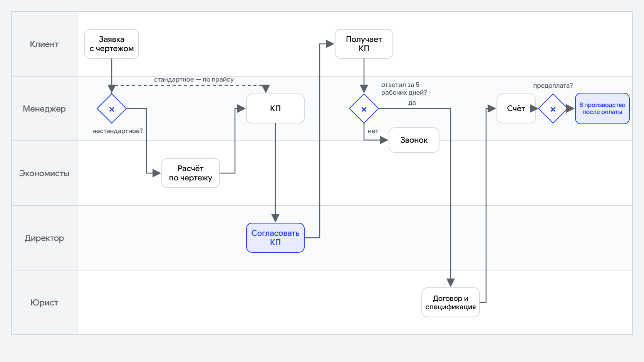Screen dimensions: 644x362
Task: Select the Получает КП task box
Action: 364,44
